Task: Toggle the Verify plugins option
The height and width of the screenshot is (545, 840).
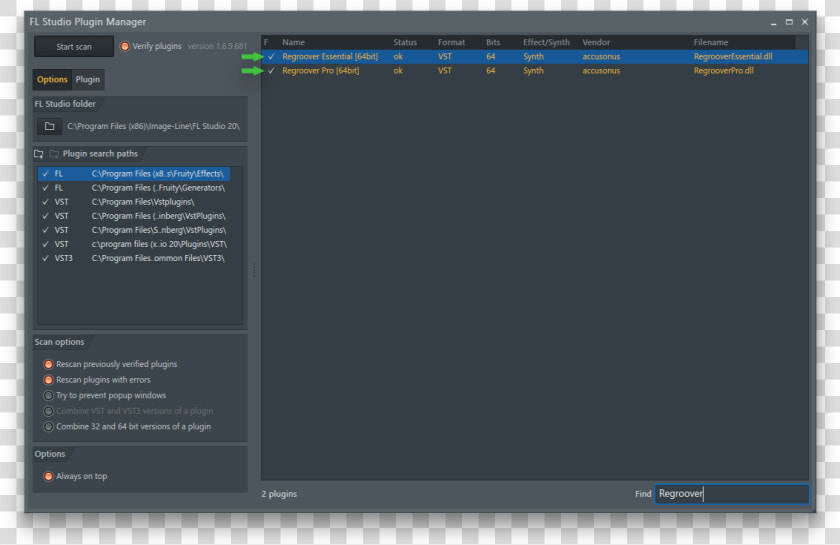Action: [125, 47]
